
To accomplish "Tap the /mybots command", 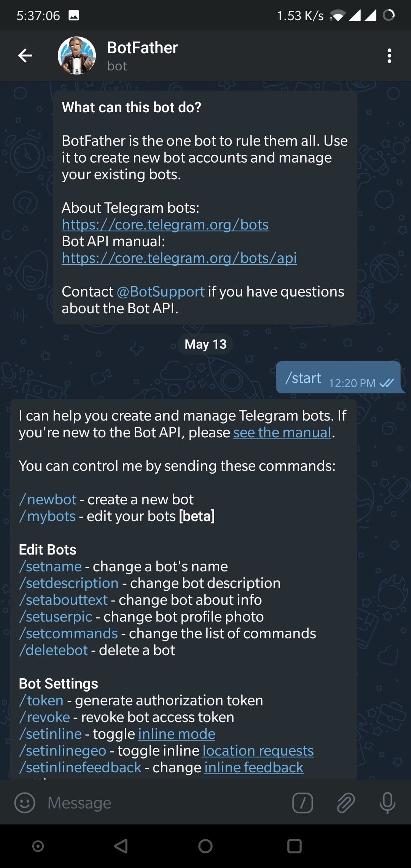I will (x=47, y=517).
